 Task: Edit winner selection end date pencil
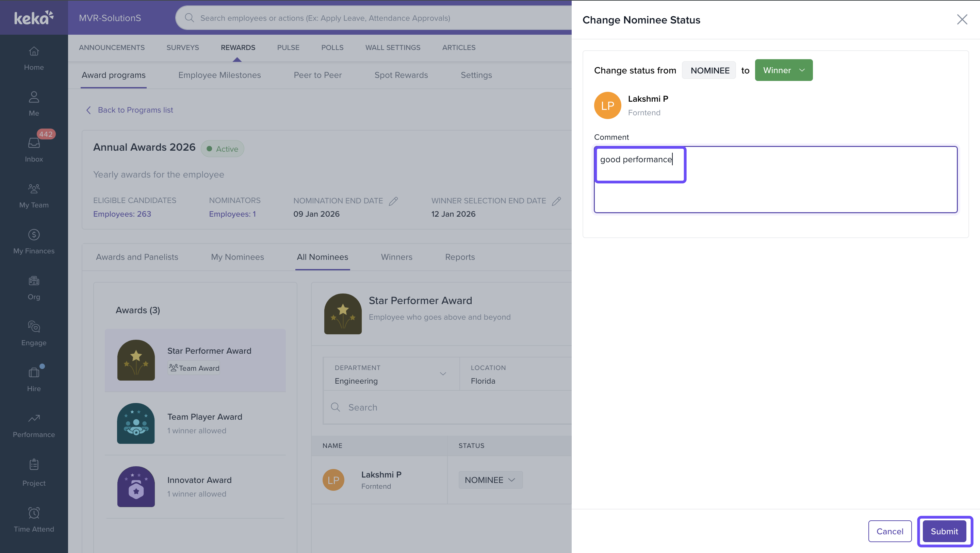point(556,201)
